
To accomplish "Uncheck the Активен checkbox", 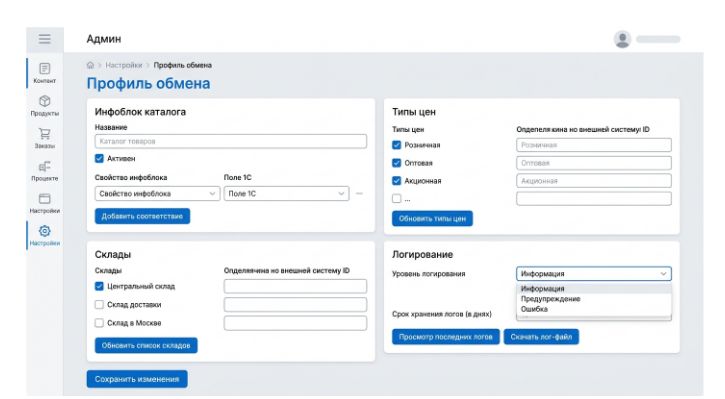I will tap(99, 159).
